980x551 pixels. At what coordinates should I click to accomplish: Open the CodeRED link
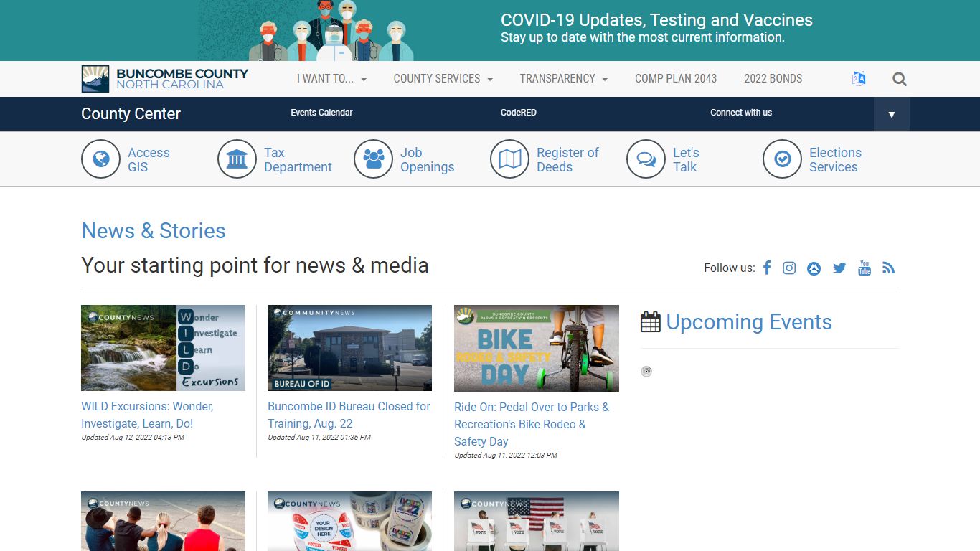(519, 113)
